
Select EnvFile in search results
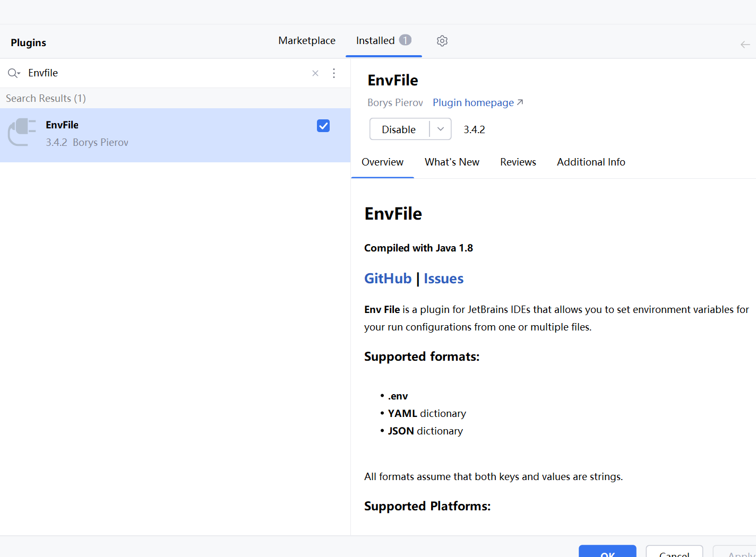tap(175, 135)
